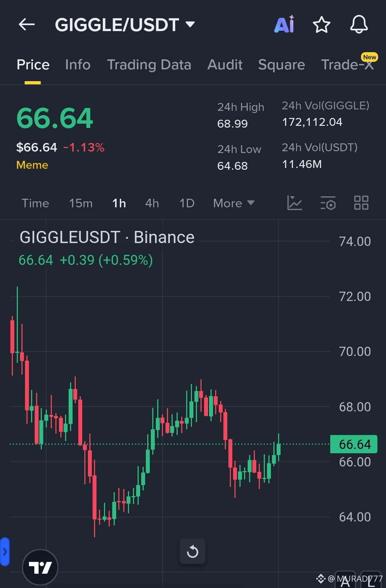Tap the Meme category tag
The width and height of the screenshot is (386, 588).
[x=32, y=165]
